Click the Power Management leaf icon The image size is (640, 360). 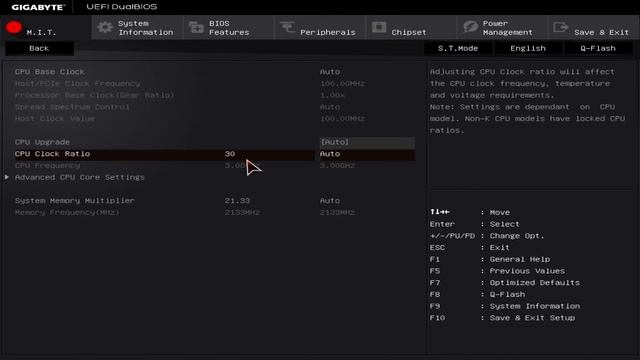(x=470, y=27)
